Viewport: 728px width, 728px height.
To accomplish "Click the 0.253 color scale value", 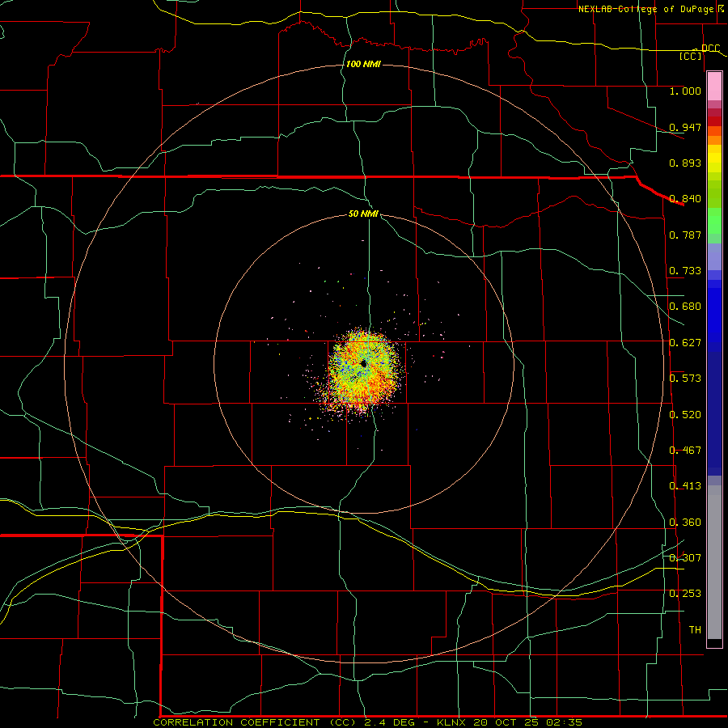I will 685,594.
